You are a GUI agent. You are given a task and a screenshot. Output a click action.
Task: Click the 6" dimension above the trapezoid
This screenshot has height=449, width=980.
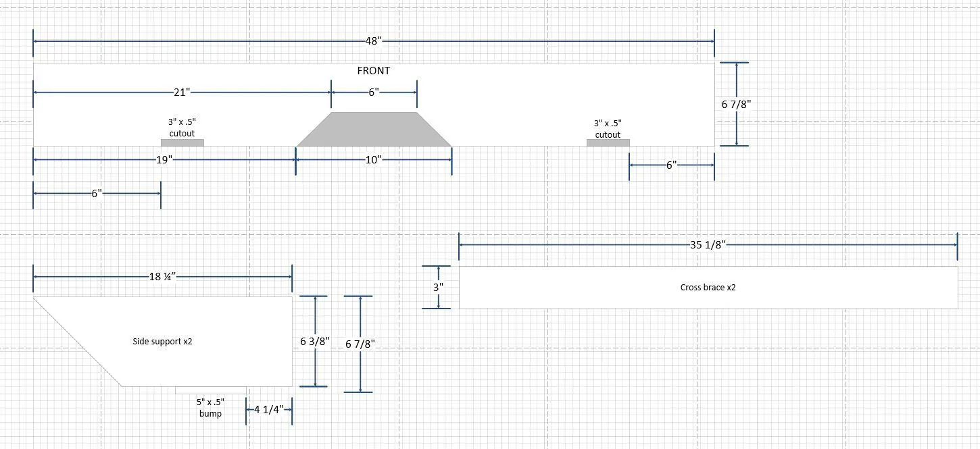tap(374, 92)
